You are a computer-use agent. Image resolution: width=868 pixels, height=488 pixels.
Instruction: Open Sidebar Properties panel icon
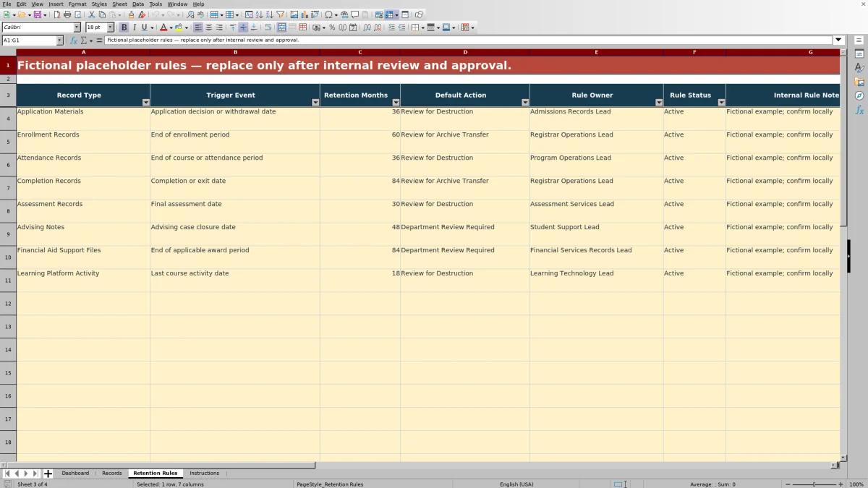[x=859, y=53]
